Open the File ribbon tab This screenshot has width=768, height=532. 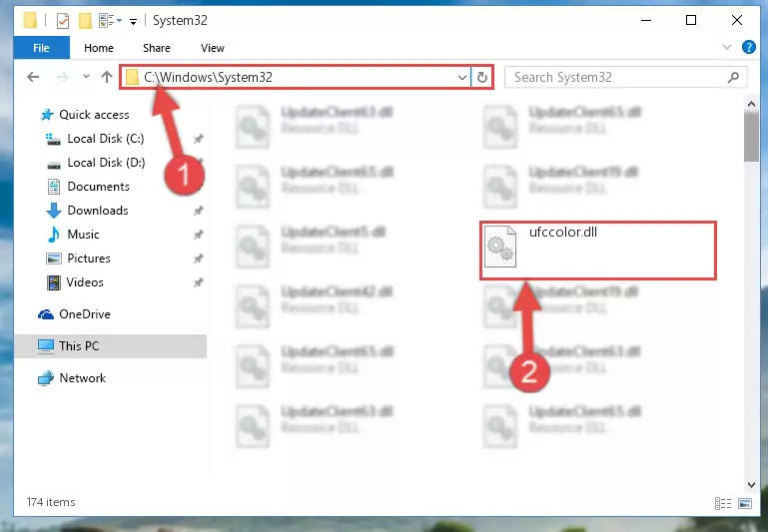click(42, 48)
